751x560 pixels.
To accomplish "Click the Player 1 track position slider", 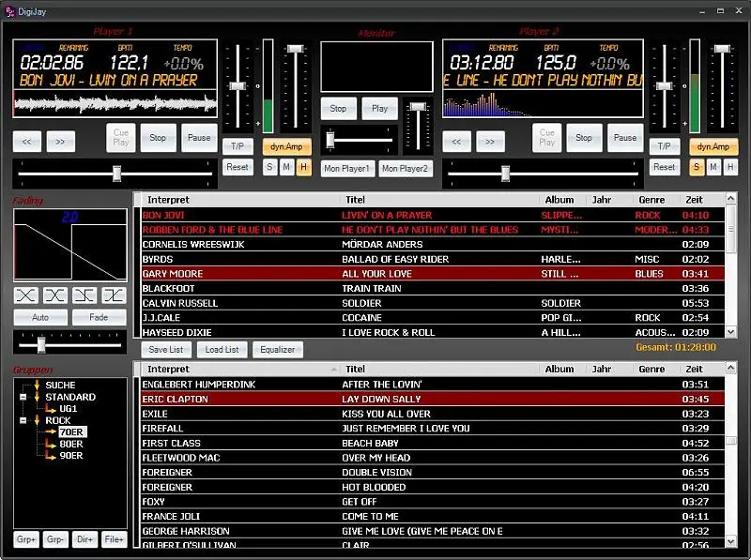I will (x=116, y=173).
